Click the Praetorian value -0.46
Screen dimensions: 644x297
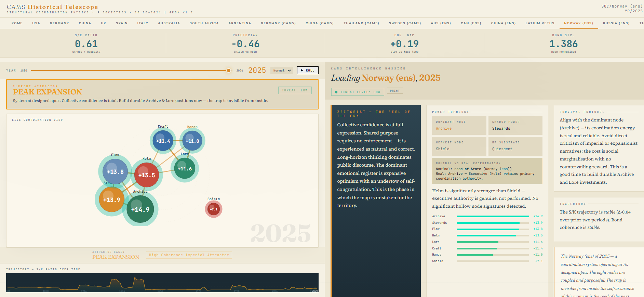coord(245,44)
